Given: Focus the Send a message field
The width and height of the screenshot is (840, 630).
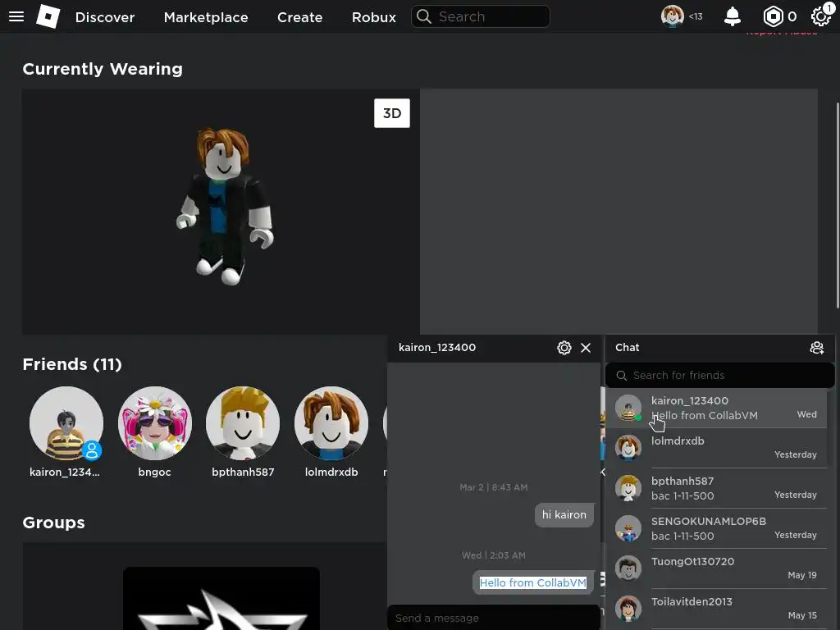Looking at the screenshot, I should click(493, 618).
